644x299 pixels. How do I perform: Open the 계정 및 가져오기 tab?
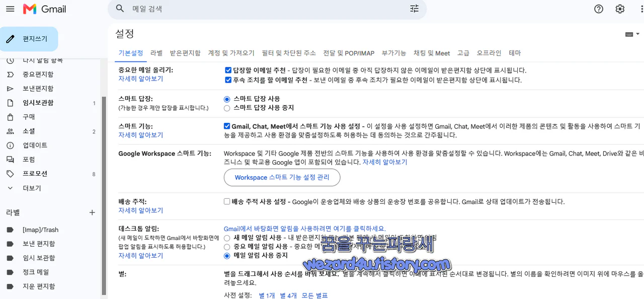231,53
